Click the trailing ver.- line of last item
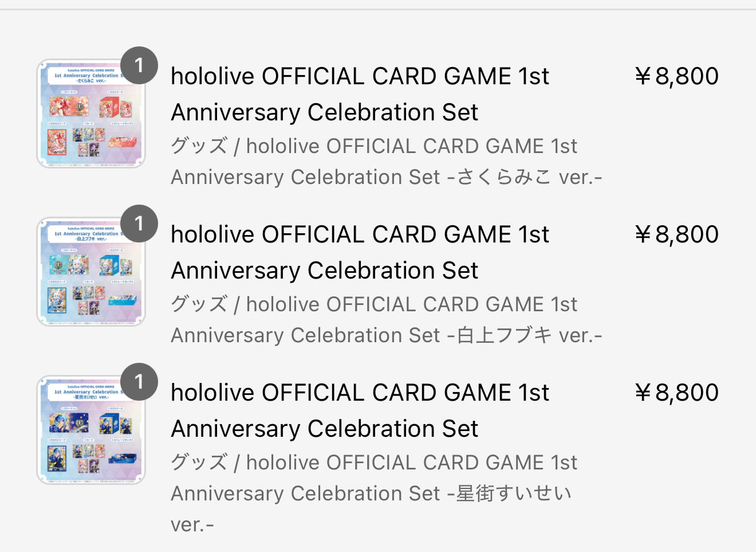 [192, 525]
